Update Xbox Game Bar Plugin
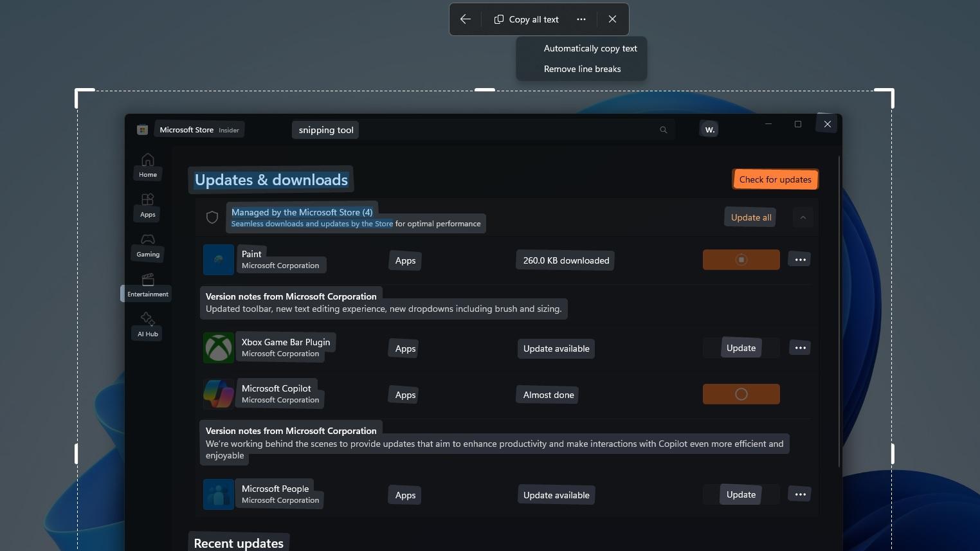Screen dimensions: 980x551 [x=741, y=348]
